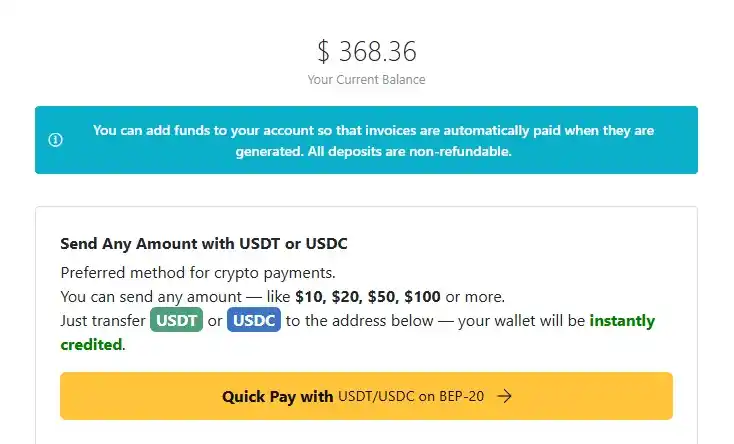Click Quick Pay with USDT/USDC on BEP-20

pyautogui.click(x=367, y=396)
